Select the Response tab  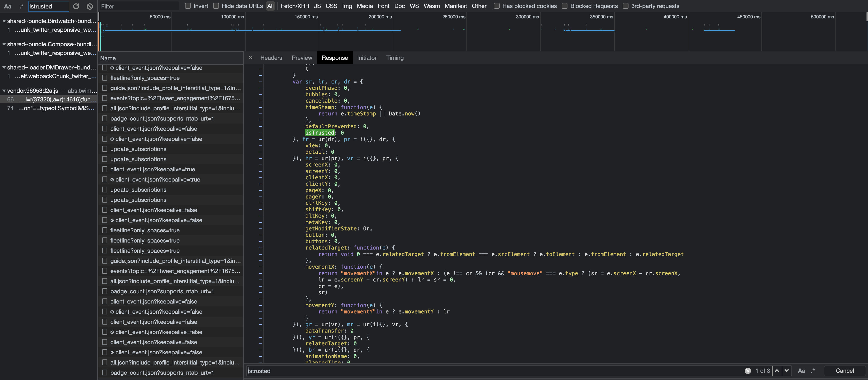pos(335,58)
